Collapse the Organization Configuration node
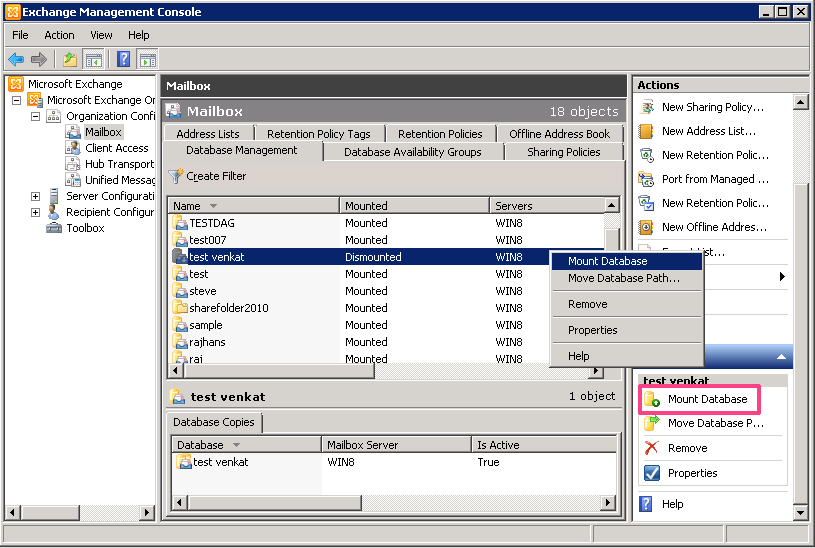 (35, 116)
